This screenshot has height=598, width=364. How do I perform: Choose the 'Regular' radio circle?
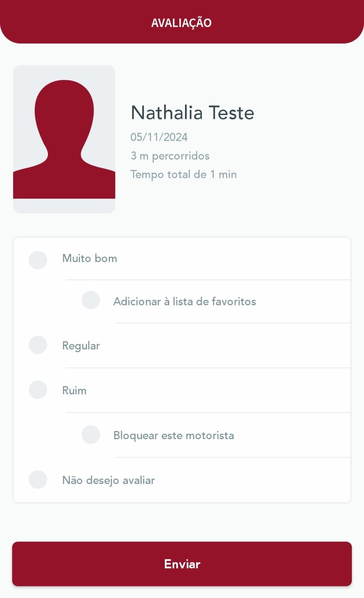(x=38, y=345)
